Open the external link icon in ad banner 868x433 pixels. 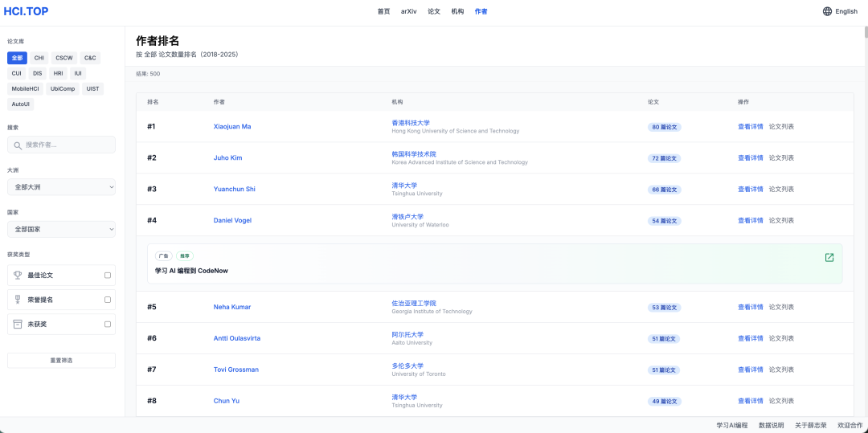click(829, 257)
